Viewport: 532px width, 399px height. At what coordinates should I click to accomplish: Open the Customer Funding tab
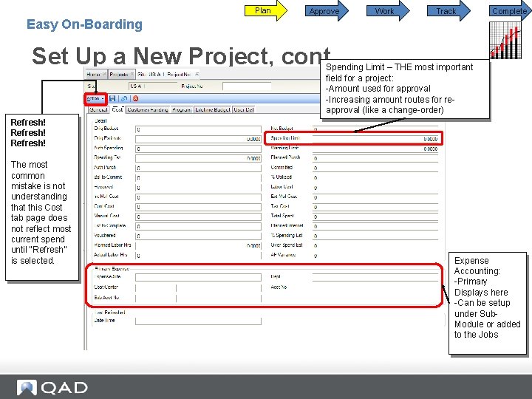pos(148,109)
